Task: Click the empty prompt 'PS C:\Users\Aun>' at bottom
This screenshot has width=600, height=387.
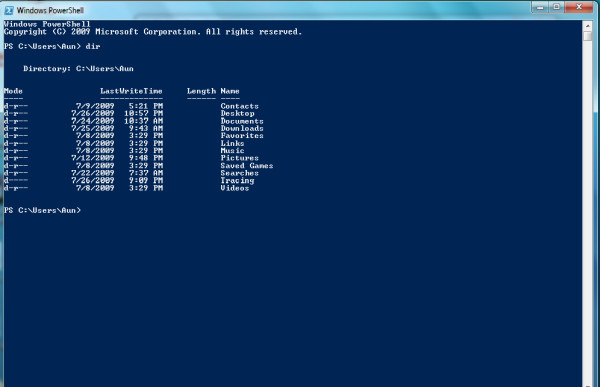Action: (42, 210)
